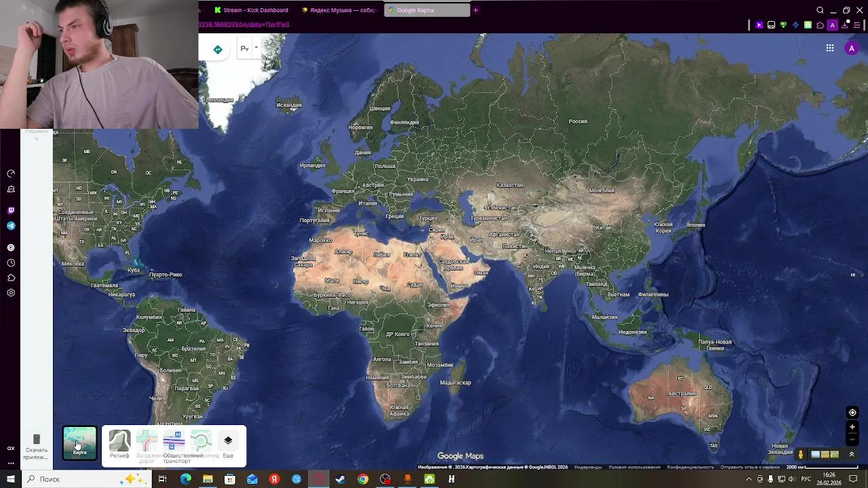This screenshot has width=868, height=488.
Task: Select the Street View pegman
Action: pos(800,454)
